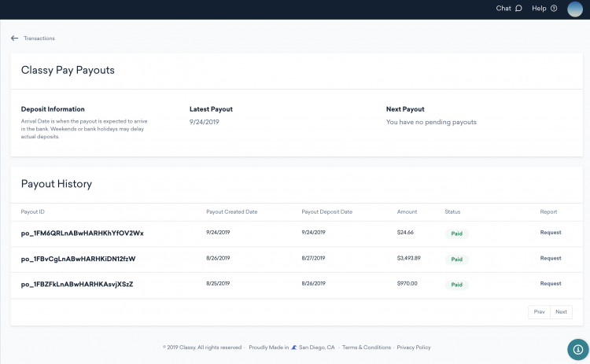This screenshot has width=590, height=364.
Task: Click the Next pagination button
Action: (x=561, y=312)
